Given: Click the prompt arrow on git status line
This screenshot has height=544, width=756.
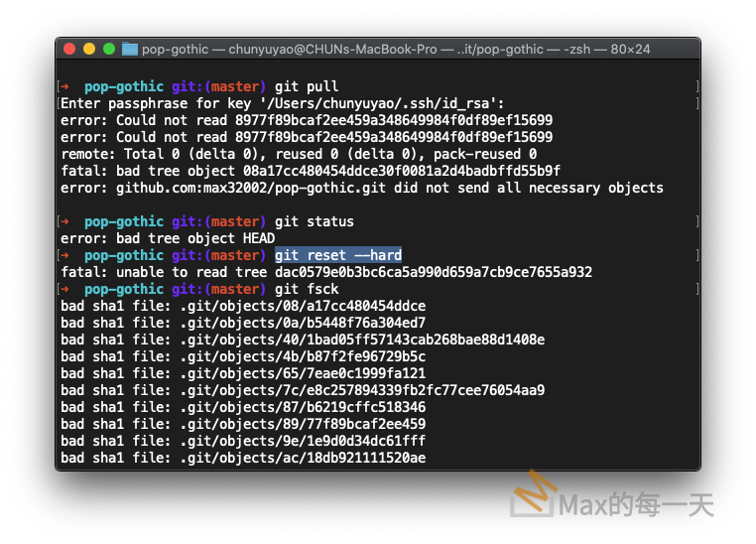Looking at the screenshot, I should (x=65, y=221).
